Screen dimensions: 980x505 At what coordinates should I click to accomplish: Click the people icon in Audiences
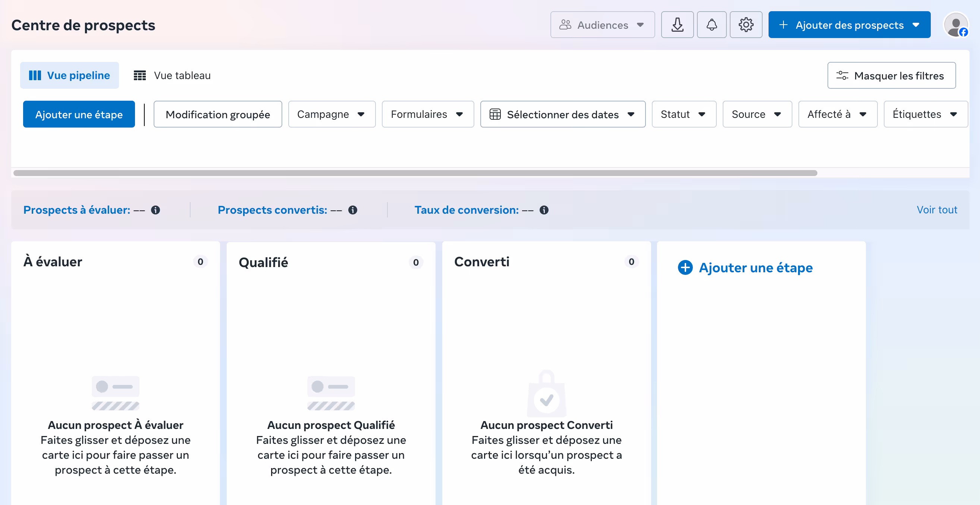(x=565, y=25)
